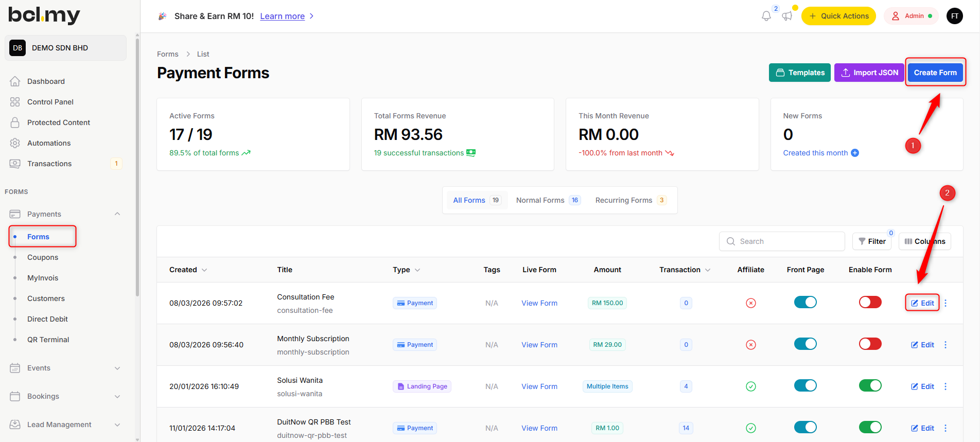Viewport: 980px width, 442px height.
Task: Open the FT user avatar
Action: coord(954,16)
